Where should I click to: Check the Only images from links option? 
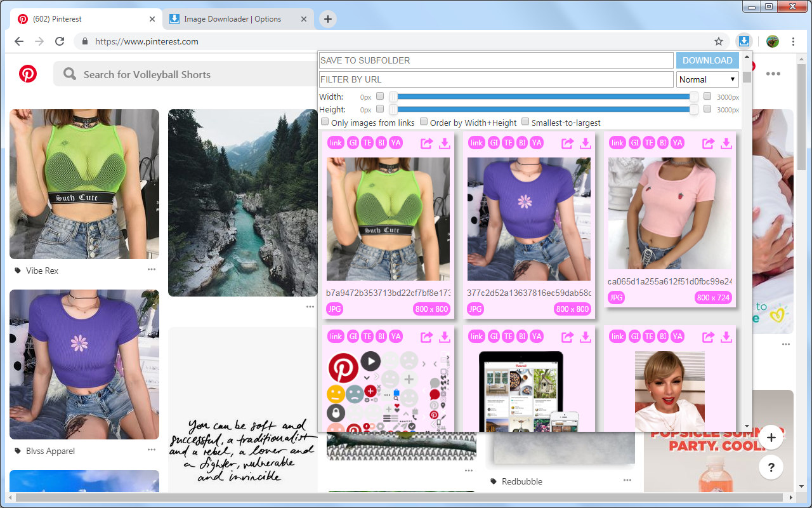(325, 122)
